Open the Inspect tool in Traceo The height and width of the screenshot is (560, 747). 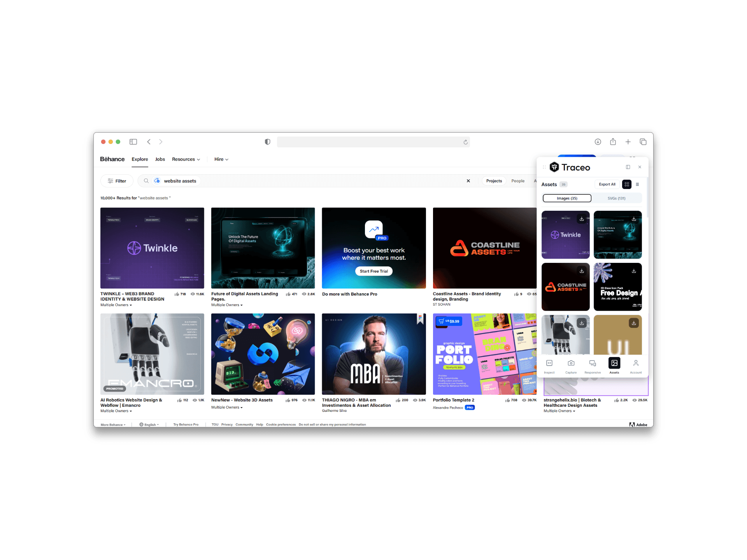click(x=549, y=366)
